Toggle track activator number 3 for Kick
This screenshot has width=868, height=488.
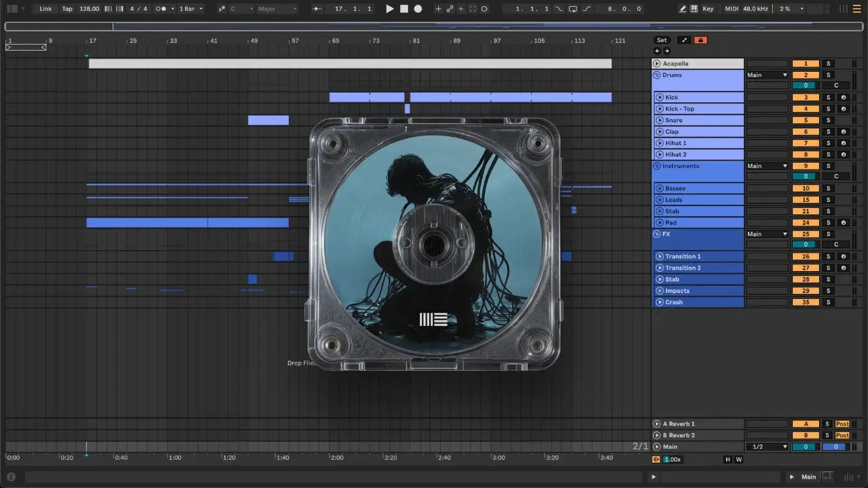806,98
